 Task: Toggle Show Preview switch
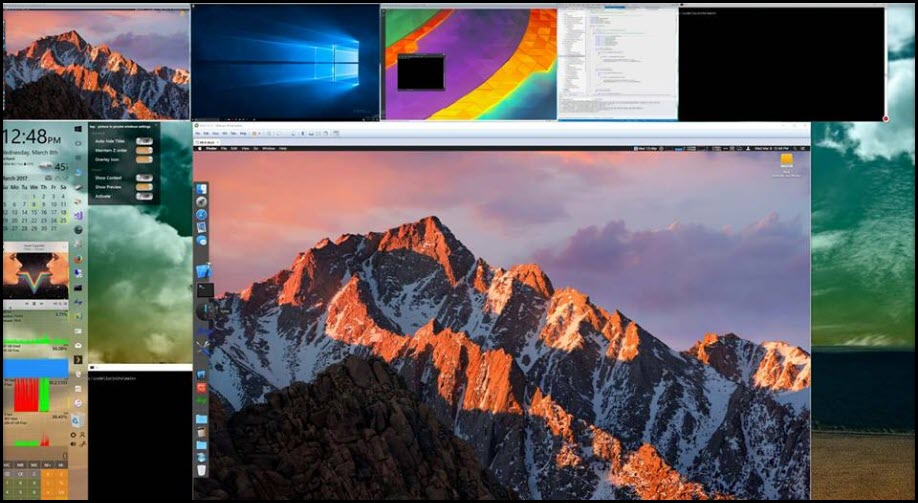tap(144, 187)
